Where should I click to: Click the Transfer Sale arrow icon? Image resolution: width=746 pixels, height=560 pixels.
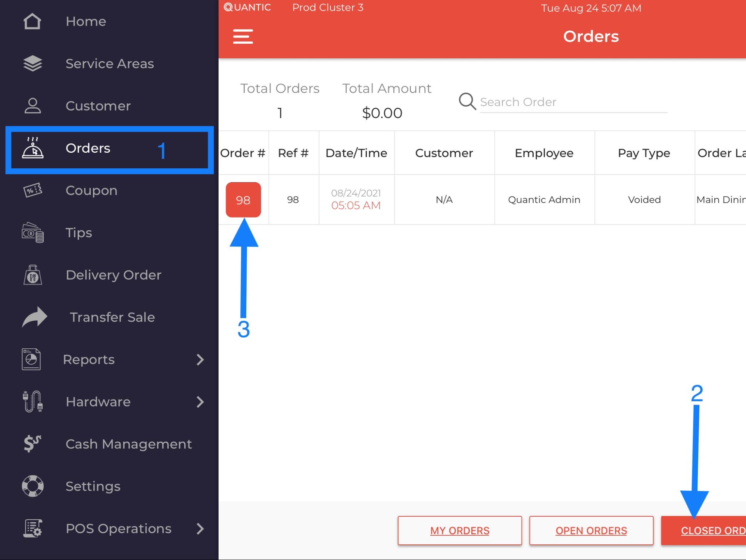(33, 317)
